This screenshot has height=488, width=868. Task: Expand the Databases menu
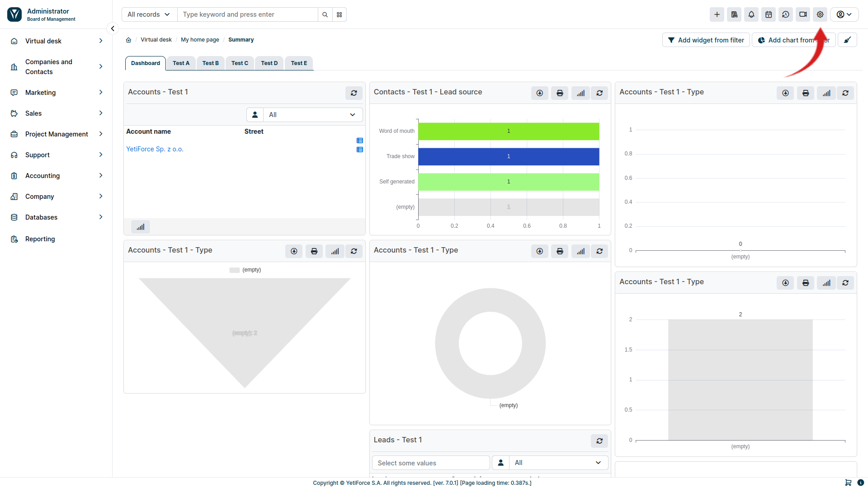coord(56,217)
